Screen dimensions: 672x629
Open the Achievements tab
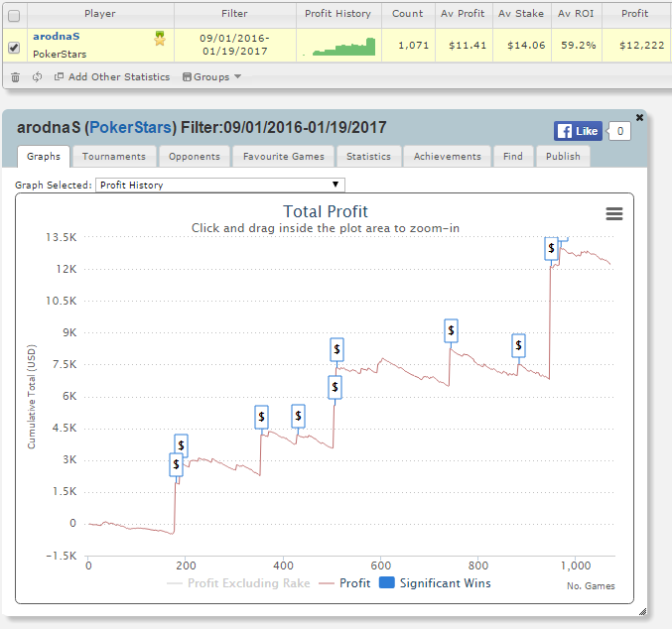[x=448, y=157]
